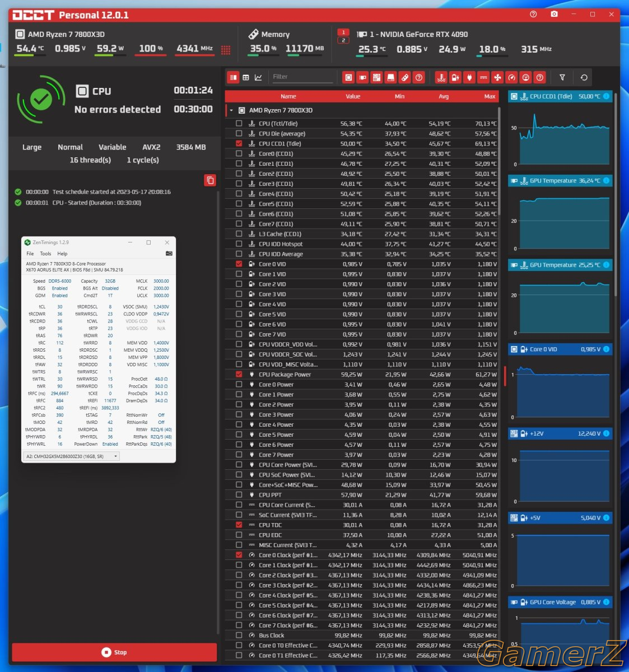629x672 pixels.
Task: Sort the sensor table by Value column
Action: click(x=353, y=96)
